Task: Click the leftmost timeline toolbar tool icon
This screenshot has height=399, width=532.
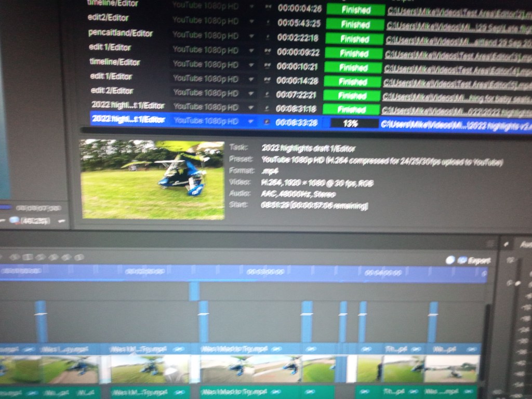Action: point(16,257)
